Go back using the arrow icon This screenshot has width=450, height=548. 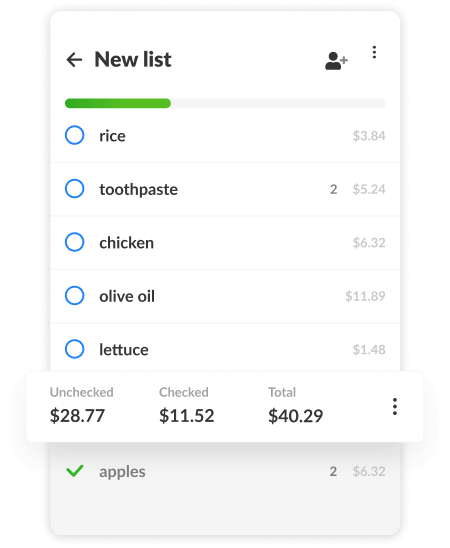(x=74, y=60)
